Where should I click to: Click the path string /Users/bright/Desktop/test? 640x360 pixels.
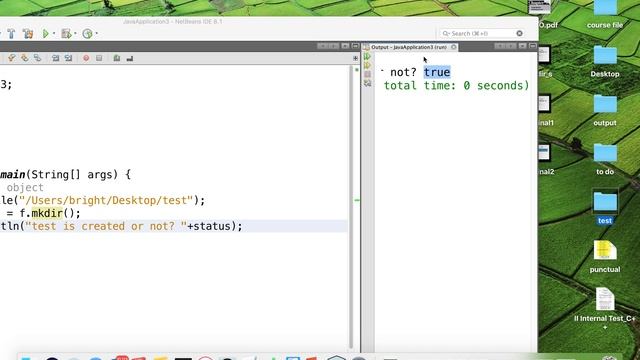click(x=106, y=200)
